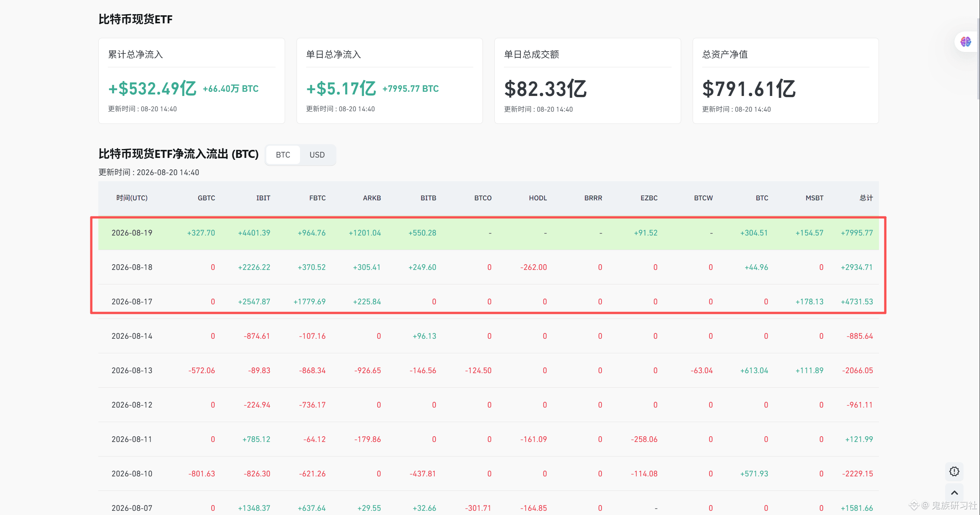Viewport: 980px width, 515px height.
Task: Click total value -2229.15
Action: (x=858, y=474)
